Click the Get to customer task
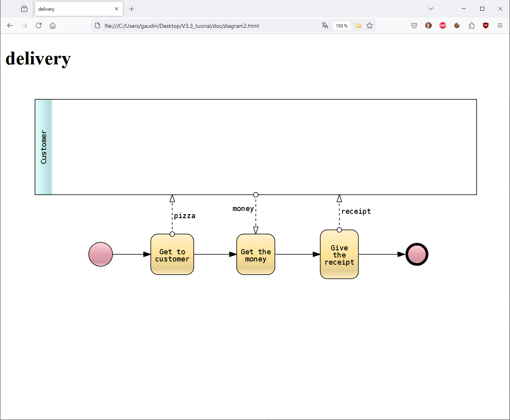This screenshot has height=420, width=510. [172, 255]
